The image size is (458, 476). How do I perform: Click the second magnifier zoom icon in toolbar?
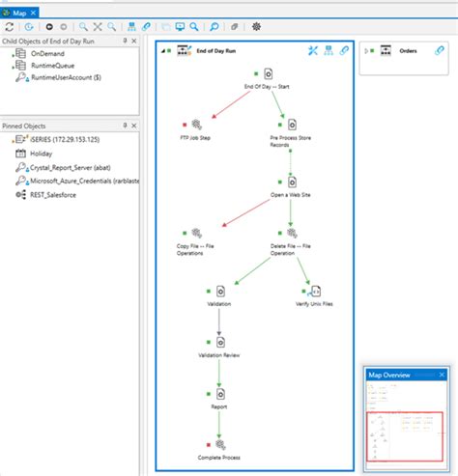(112, 27)
